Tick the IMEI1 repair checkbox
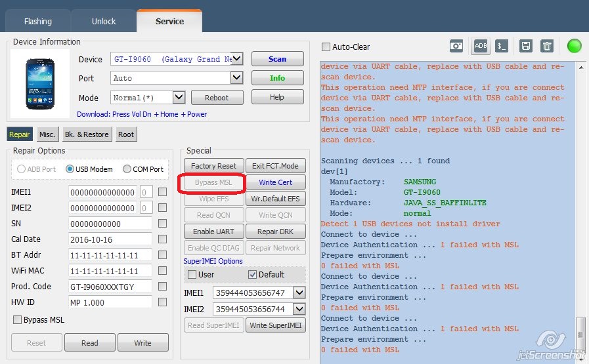The width and height of the screenshot is (589, 364). pos(162,192)
